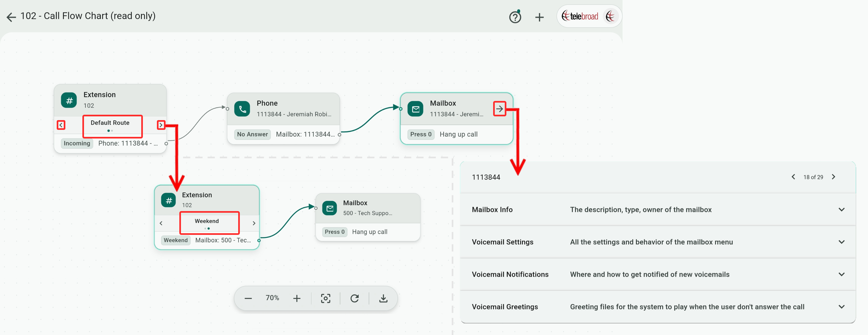The image size is (868, 335).
Task: Click the back arrow beside the title
Action: (x=11, y=17)
